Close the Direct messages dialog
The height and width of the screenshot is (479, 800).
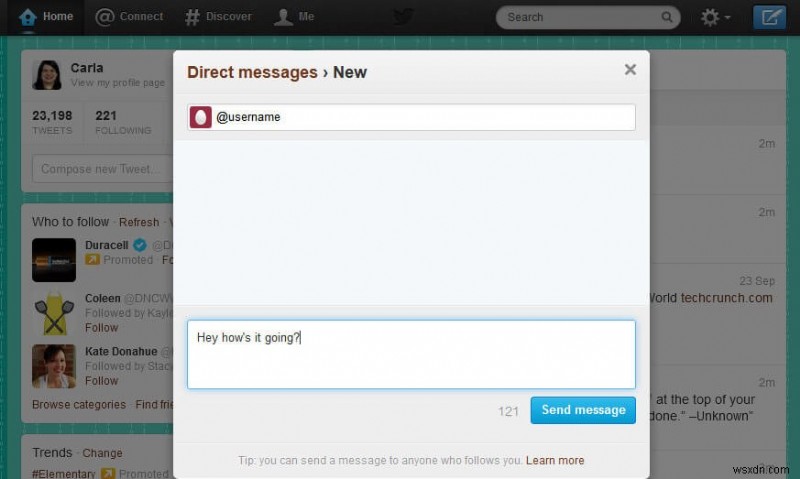630,70
